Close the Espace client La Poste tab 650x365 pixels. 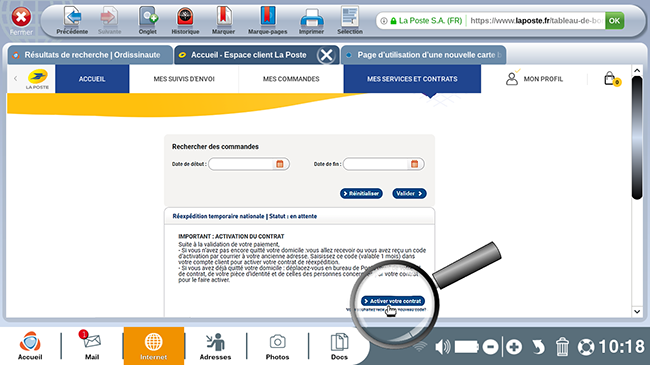[x=327, y=55]
